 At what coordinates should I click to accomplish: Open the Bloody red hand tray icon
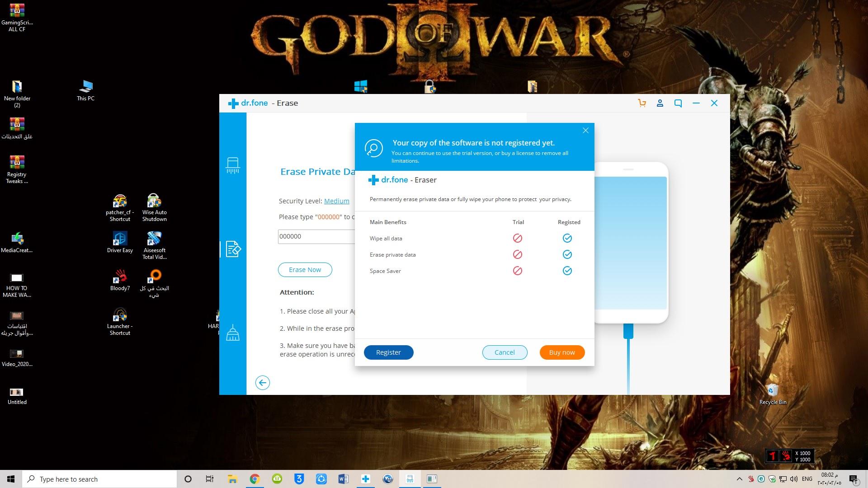pyautogui.click(x=751, y=479)
